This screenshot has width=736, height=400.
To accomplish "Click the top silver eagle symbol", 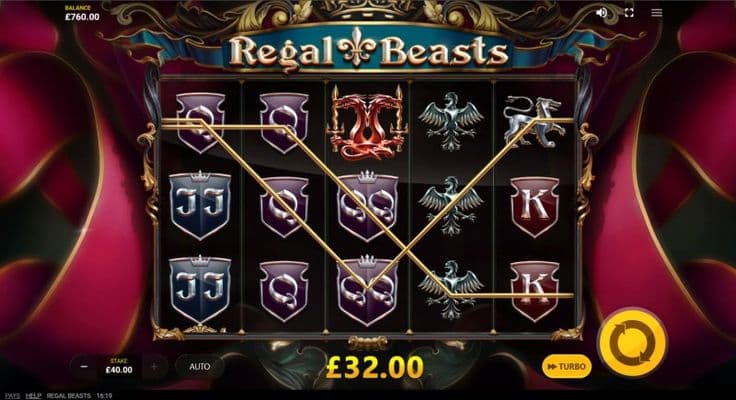I will (451, 121).
